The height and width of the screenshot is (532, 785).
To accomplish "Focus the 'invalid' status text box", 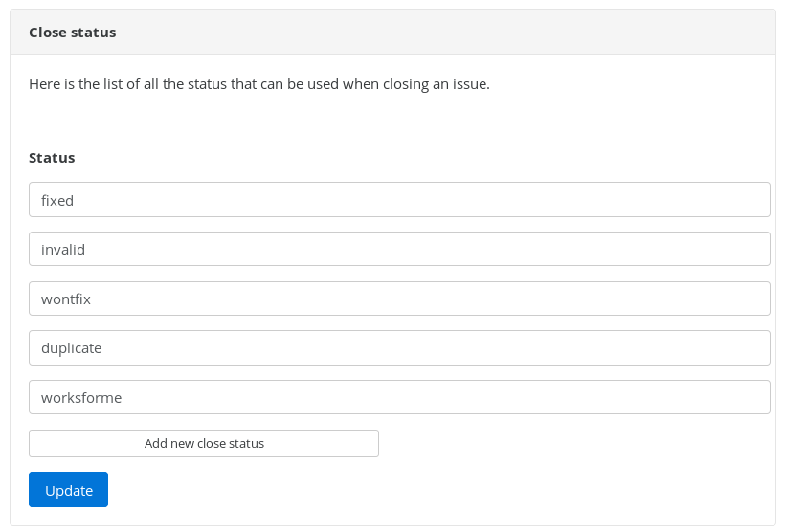I will tap(399, 249).
